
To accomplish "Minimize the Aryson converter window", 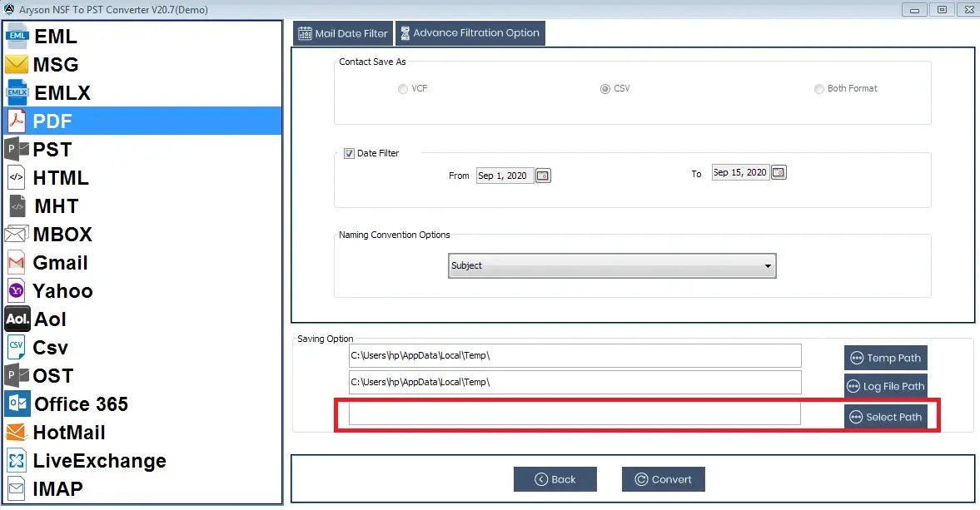I will [x=914, y=10].
